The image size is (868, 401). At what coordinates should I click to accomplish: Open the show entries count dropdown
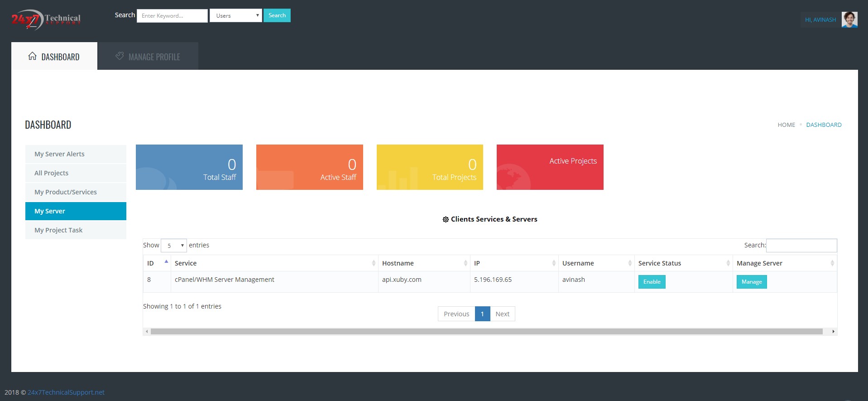[174, 246]
